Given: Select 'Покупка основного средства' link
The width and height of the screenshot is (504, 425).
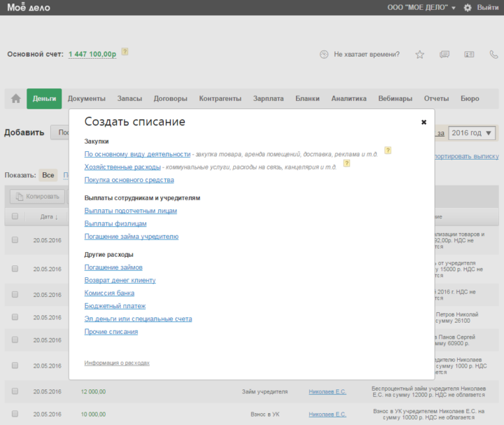Looking at the screenshot, I should pyautogui.click(x=129, y=180).
